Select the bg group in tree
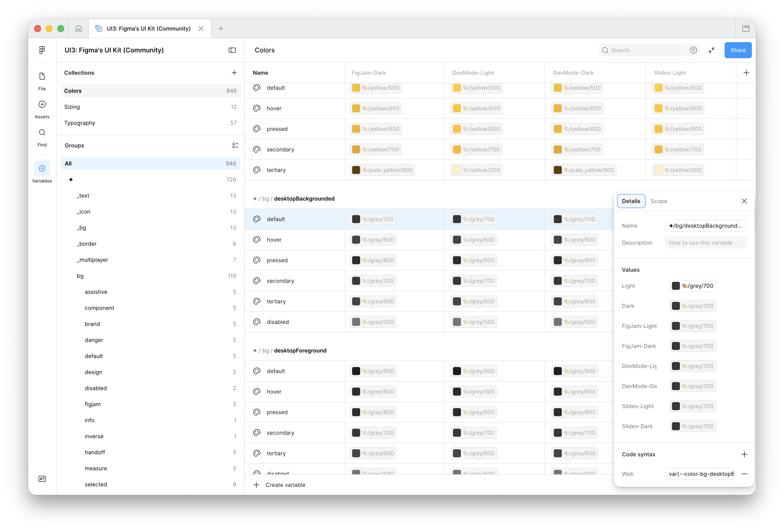Viewport: 784px width, 532px height. [x=80, y=276]
